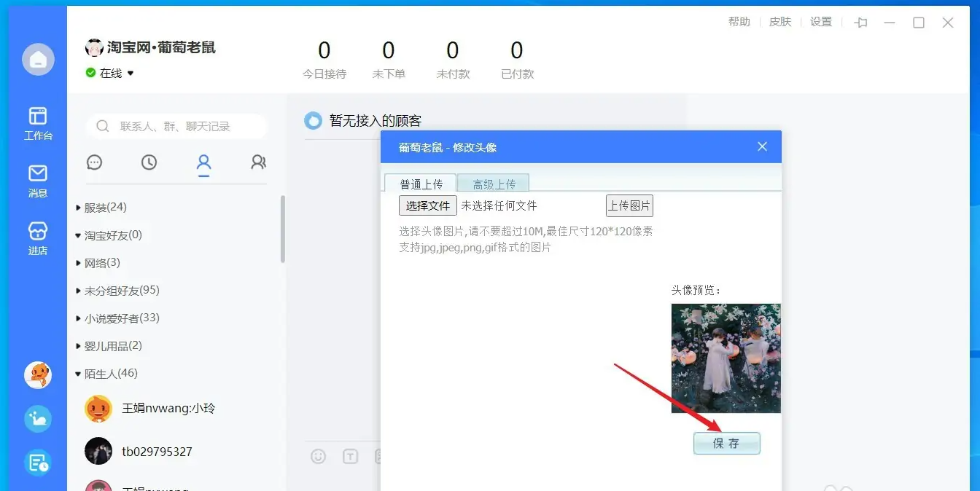The image size is (980, 491).
Task: Click 选择文件 to choose a file
Action: coord(427,205)
